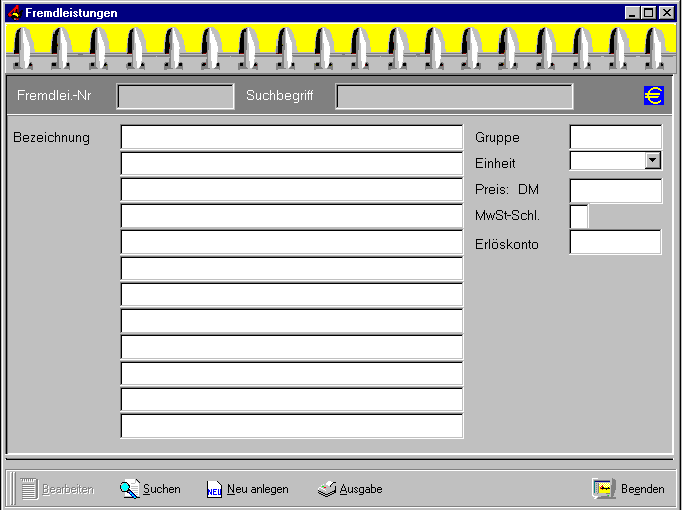Select the first Bezeichnung text line
This screenshot has height=510, width=683.
coord(291,137)
